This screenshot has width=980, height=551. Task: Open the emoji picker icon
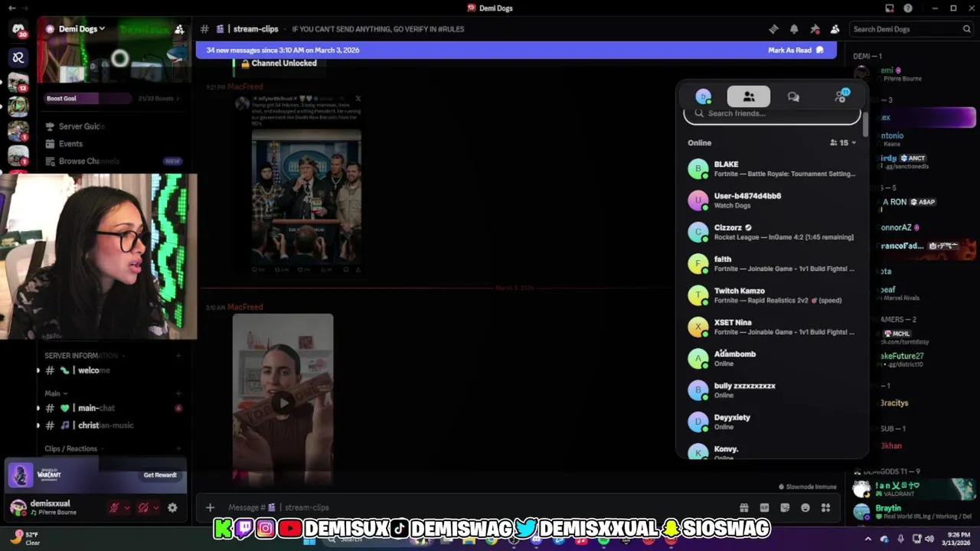[x=805, y=507]
